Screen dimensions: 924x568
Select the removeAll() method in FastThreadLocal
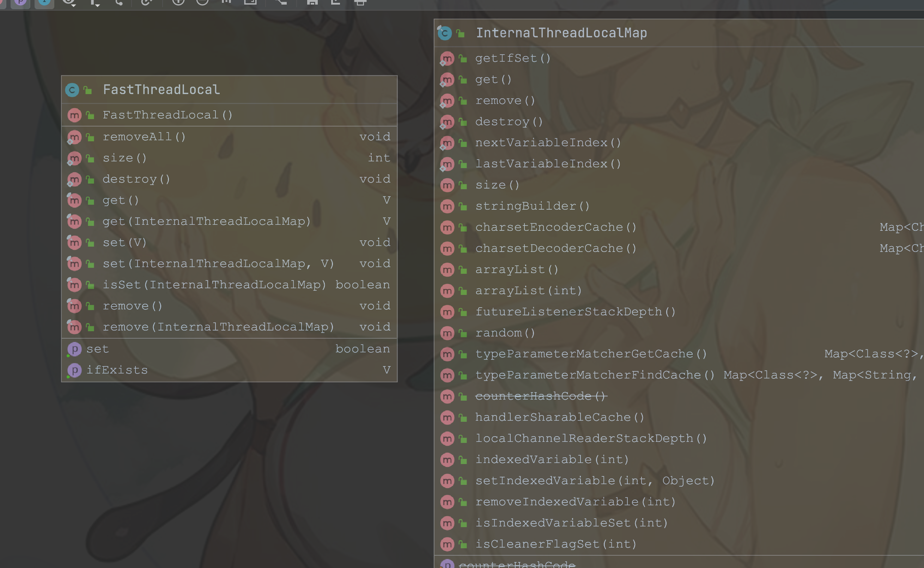point(144,137)
